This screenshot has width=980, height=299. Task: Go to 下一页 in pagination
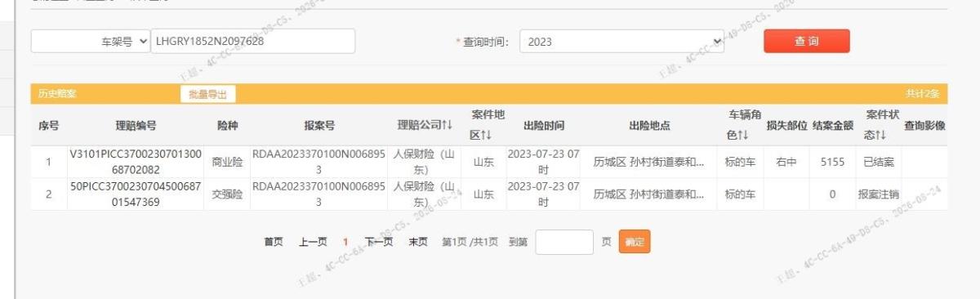tap(379, 242)
